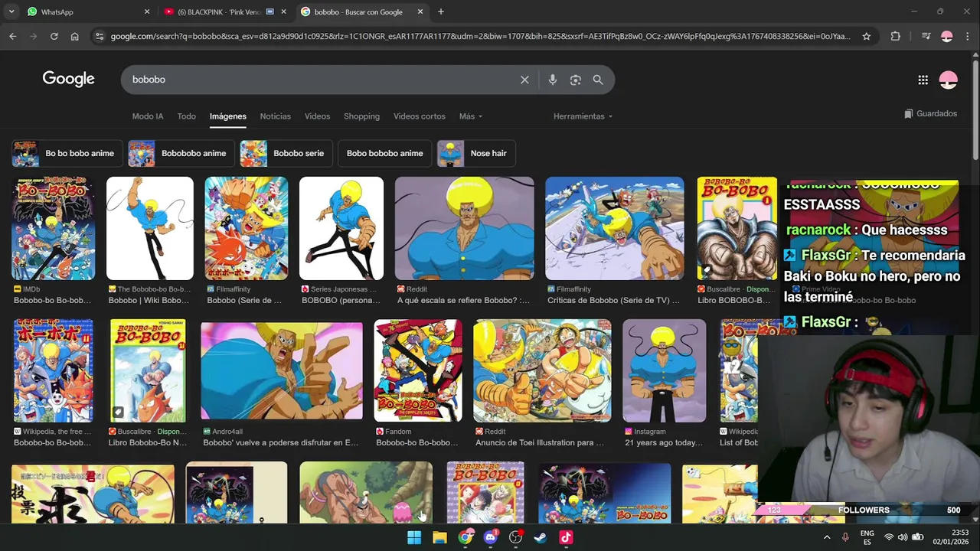Open Steam from the taskbar
The image size is (980, 551).
541,537
